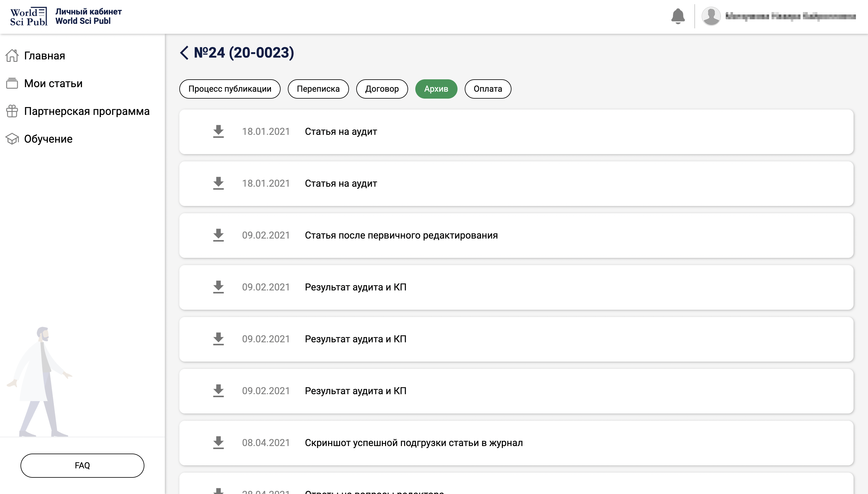
Task: Download the Скриншот успешной подгрузки file
Action: tap(218, 443)
